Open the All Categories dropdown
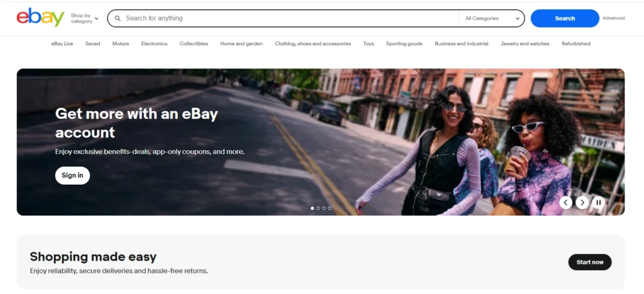The height and width of the screenshot is (294, 644). click(492, 18)
